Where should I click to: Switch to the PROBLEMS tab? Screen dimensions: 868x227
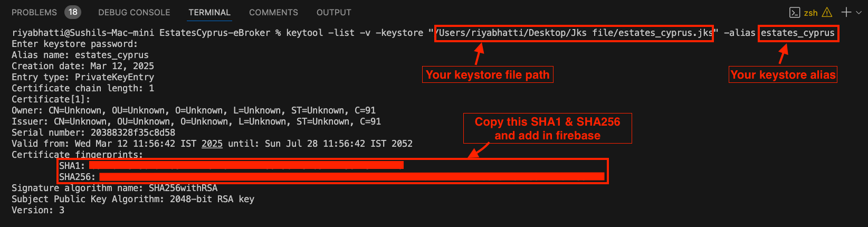[34, 12]
